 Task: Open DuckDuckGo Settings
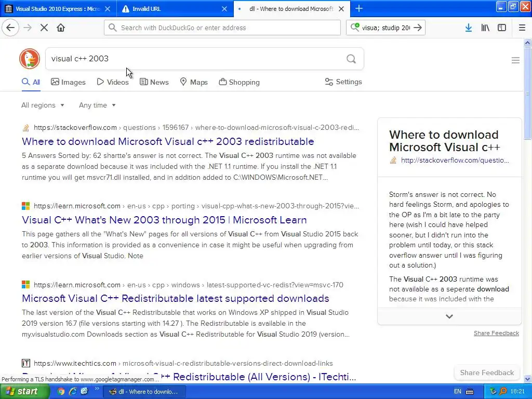point(343,82)
